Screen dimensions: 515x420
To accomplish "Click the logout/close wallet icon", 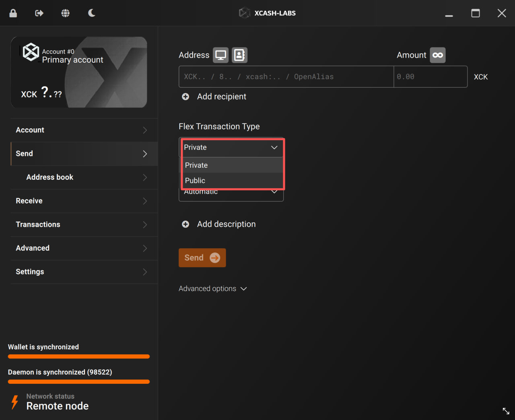I will [x=39, y=13].
